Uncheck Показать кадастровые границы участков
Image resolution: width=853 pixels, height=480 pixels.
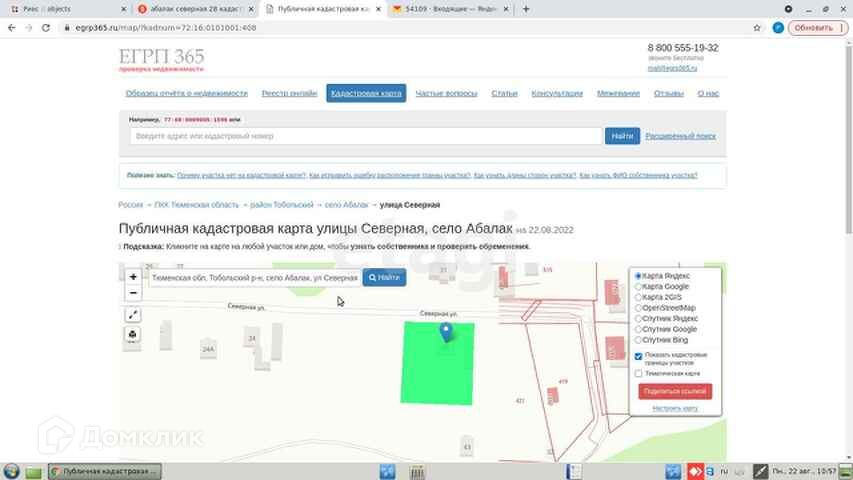(x=639, y=356)
